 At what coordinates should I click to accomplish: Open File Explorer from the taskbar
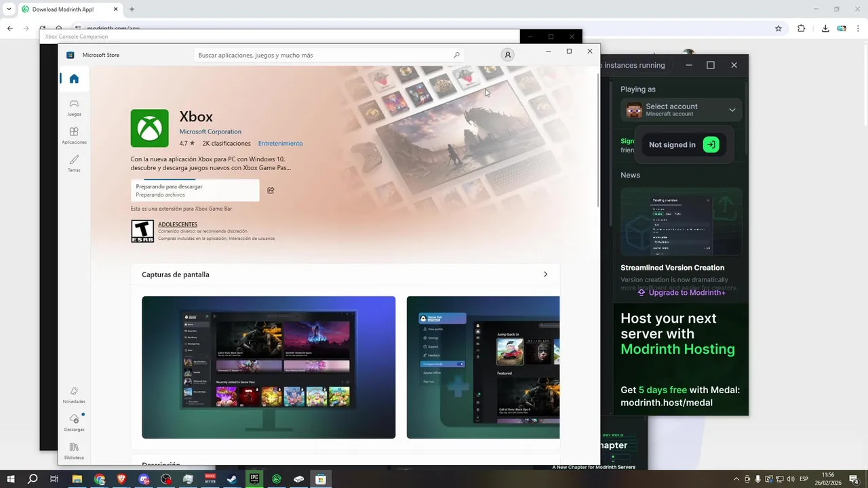(x=77, y=479)
